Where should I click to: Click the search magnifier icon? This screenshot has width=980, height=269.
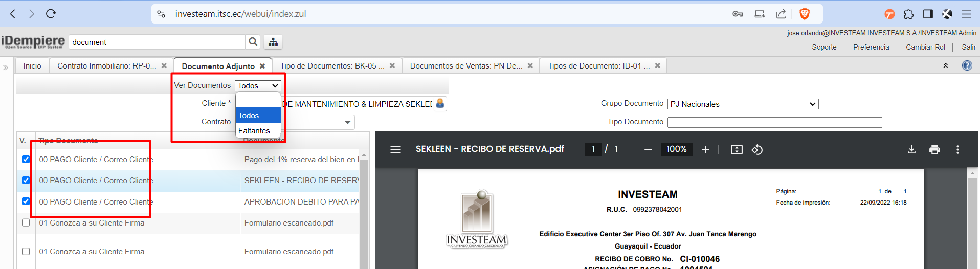253,42
